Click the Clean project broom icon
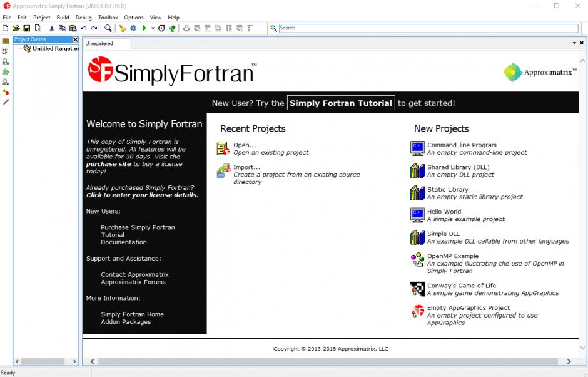 (x=123, y=28)
